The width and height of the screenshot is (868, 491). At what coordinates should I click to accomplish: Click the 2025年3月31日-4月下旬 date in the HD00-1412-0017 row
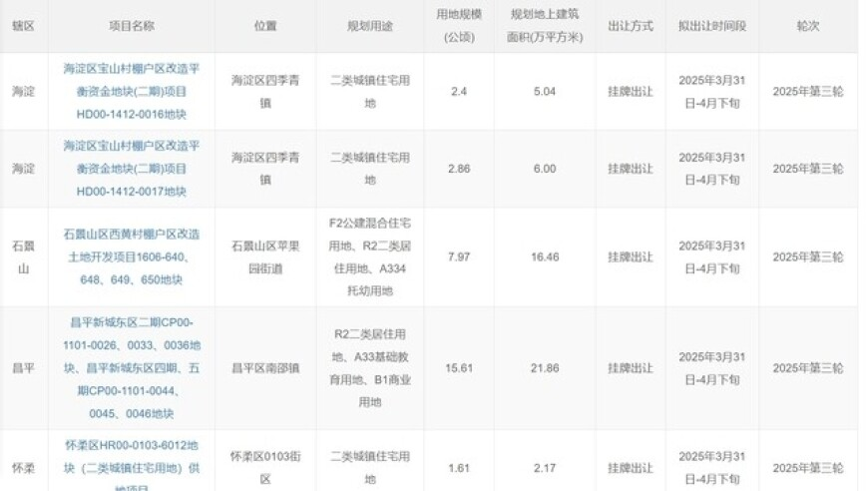[x=712, y=169]
